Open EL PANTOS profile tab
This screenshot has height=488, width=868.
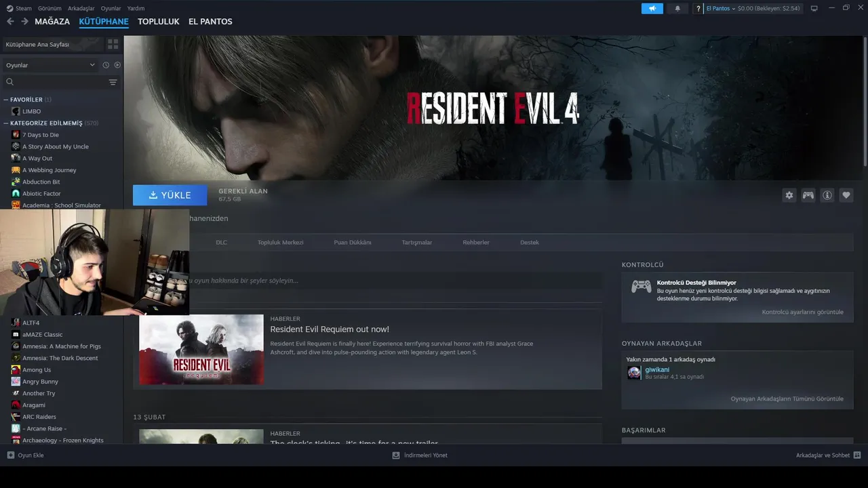[210, 22]
